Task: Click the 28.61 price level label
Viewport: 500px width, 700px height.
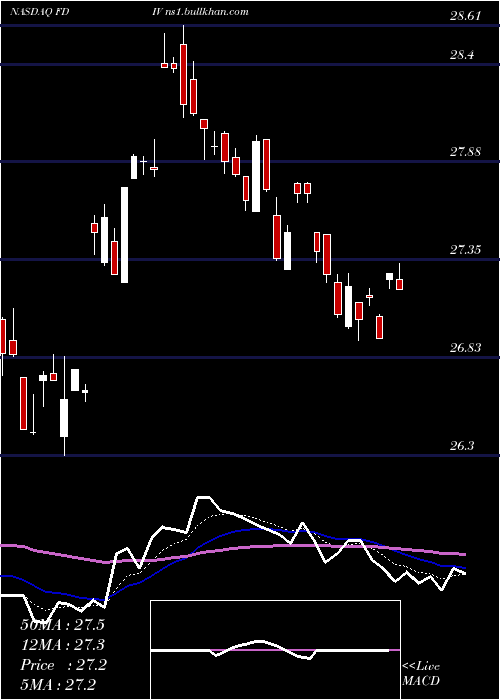Action: click(466, 16)
